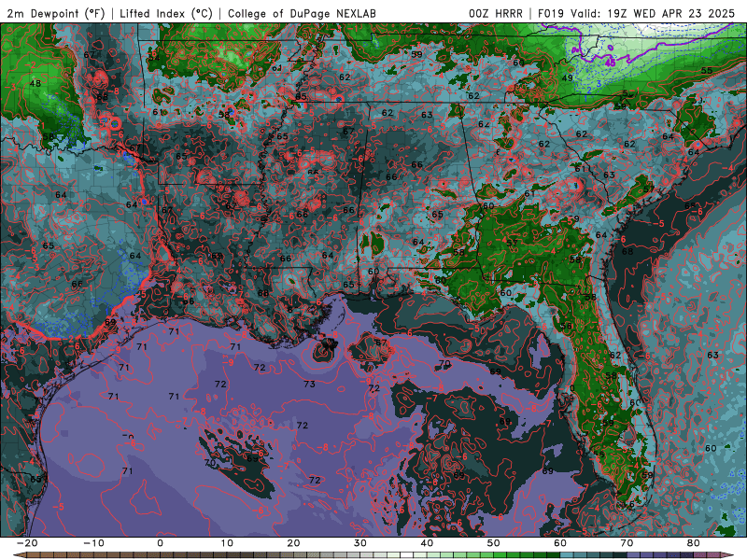This screenshot has width=747, height=560.
Task: Click the 20 label on the color scale
Action: (x=293, y=543)
